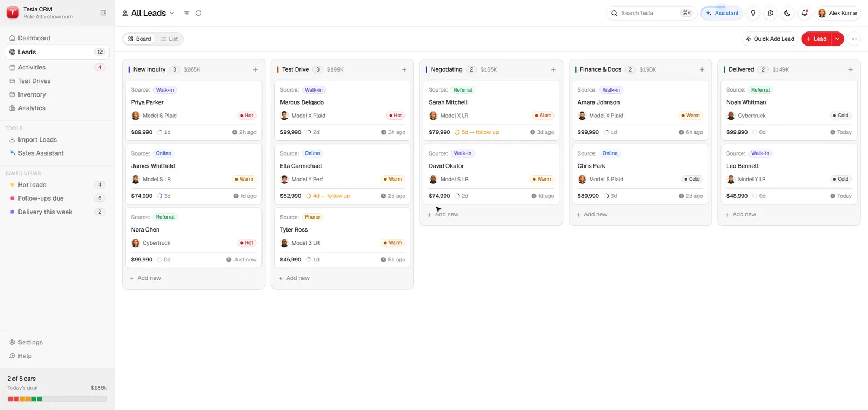Click the Quick Add Lead button
Image resolution: width=868 pixels, height=410 pixels.
point(770,39)
